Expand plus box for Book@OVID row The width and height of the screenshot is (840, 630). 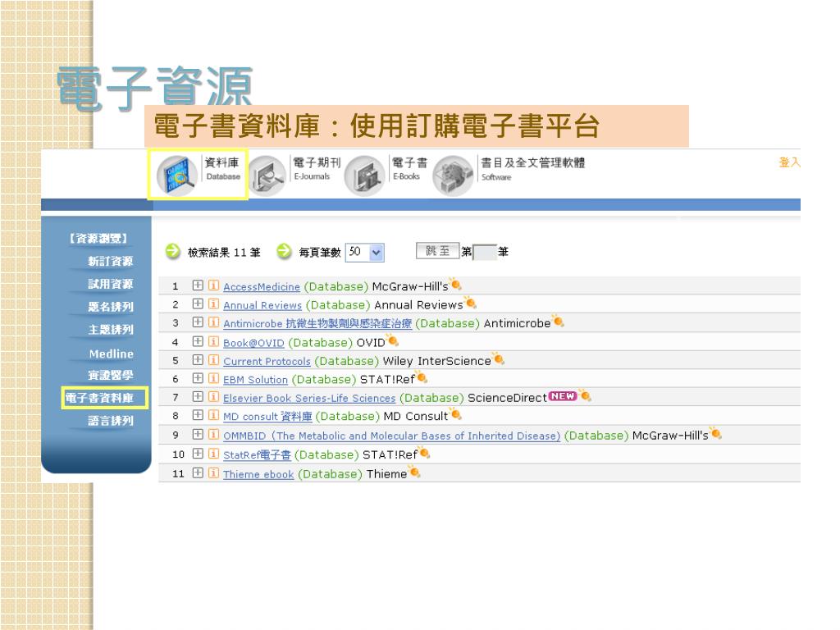[x=198, y=341]
